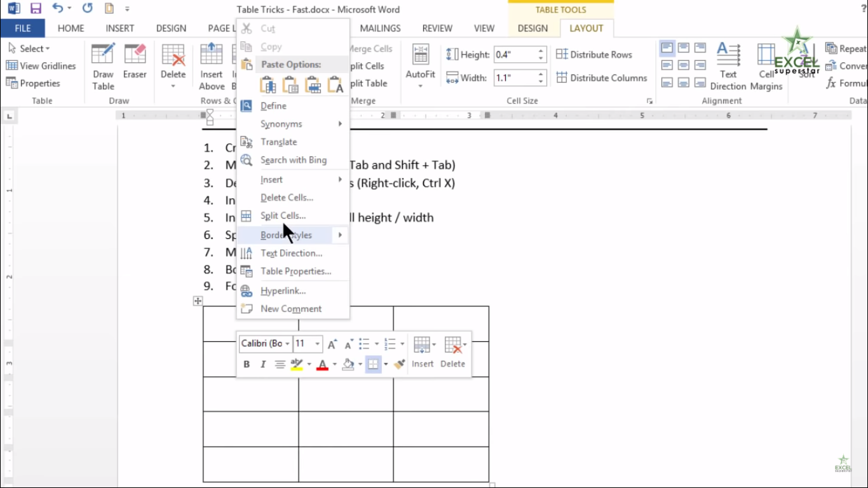The height and width of the screenshot is (488, 868).
Task: Expand the Synonyms submenu
Action: [x=293, y=125]
